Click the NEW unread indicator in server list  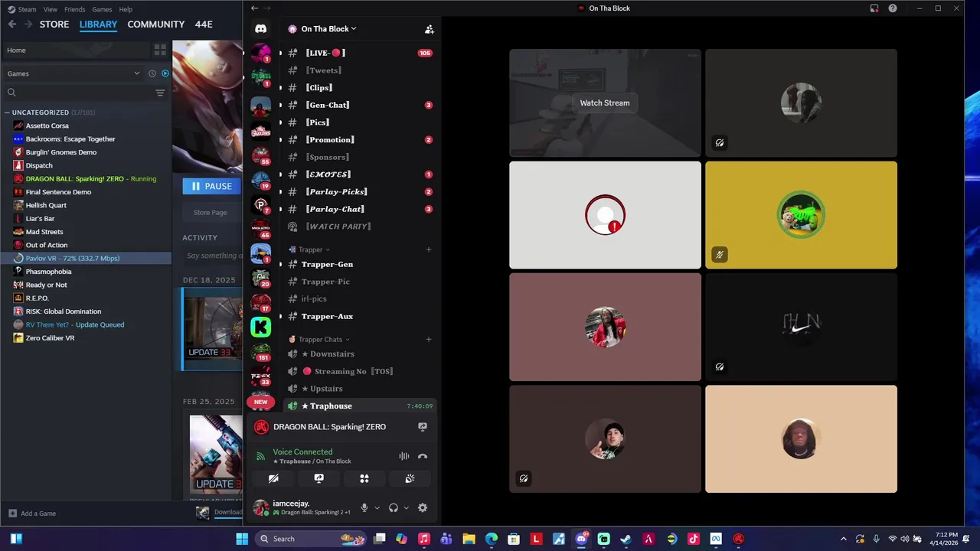point(260,402)
